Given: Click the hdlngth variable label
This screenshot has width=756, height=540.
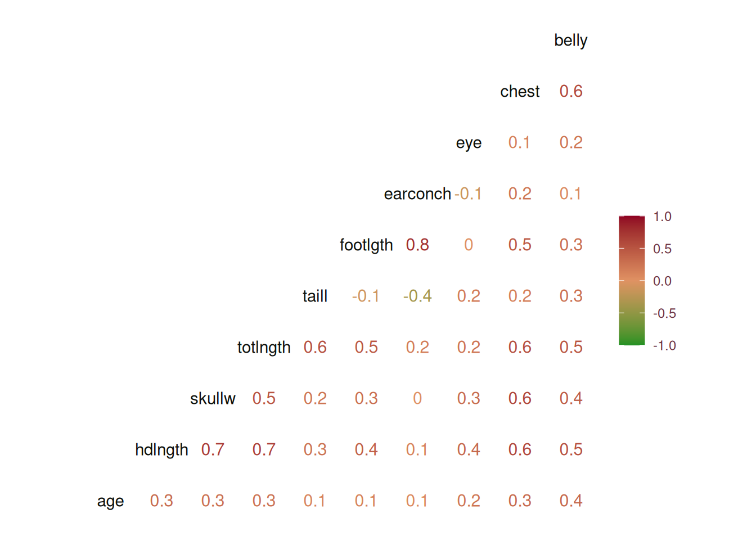Looking at the screenshot, I should [x=161, y=450].
